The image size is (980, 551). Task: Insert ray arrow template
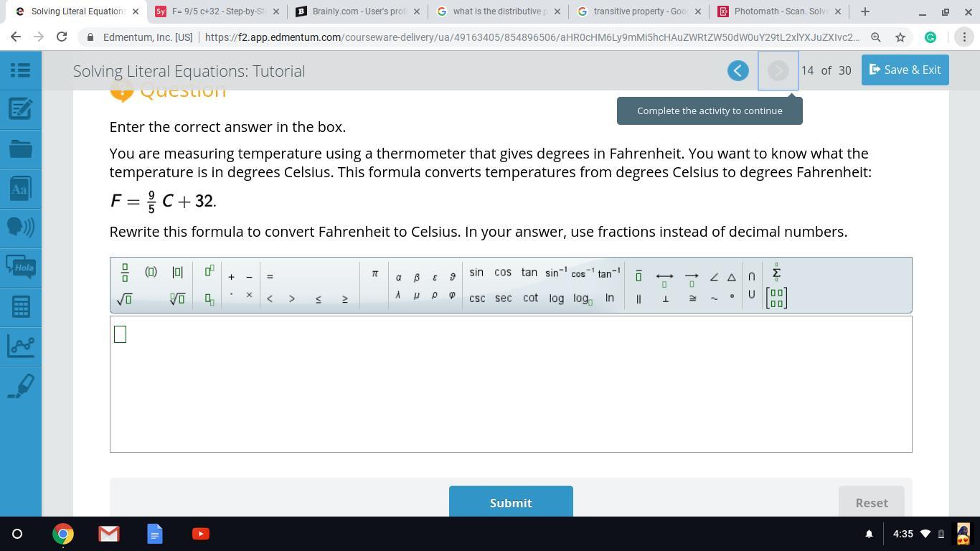click(x=692, y=278)
